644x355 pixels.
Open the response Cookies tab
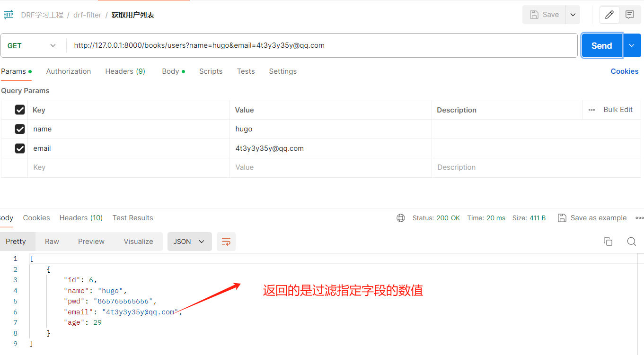tap(36, 218)
